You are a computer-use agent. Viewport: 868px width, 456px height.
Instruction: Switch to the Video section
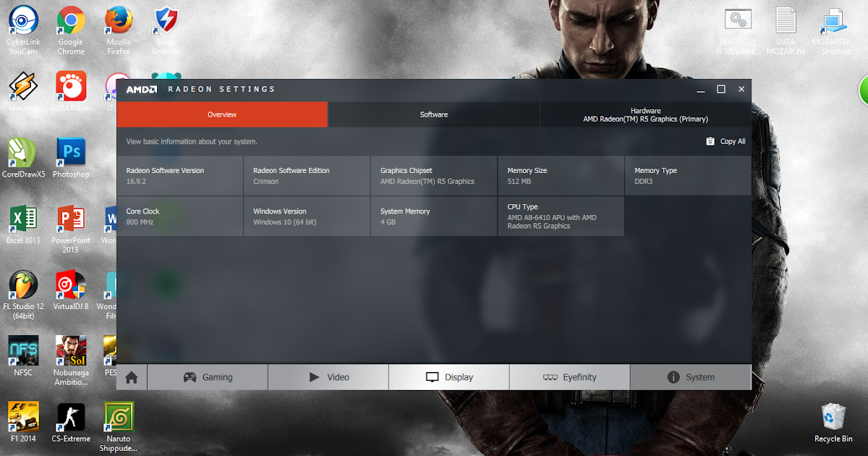[328, 377]
